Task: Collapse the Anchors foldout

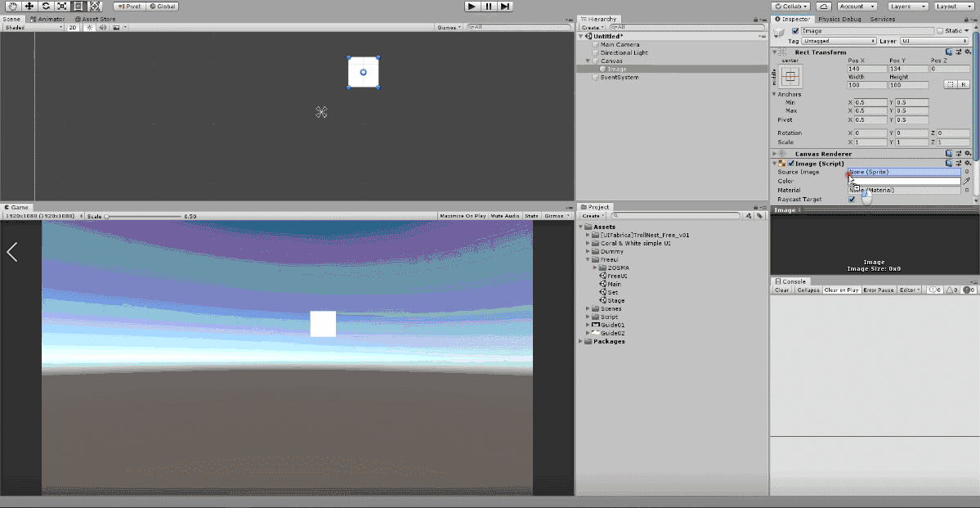Action: pyautogui.click(x=775, y=94)
